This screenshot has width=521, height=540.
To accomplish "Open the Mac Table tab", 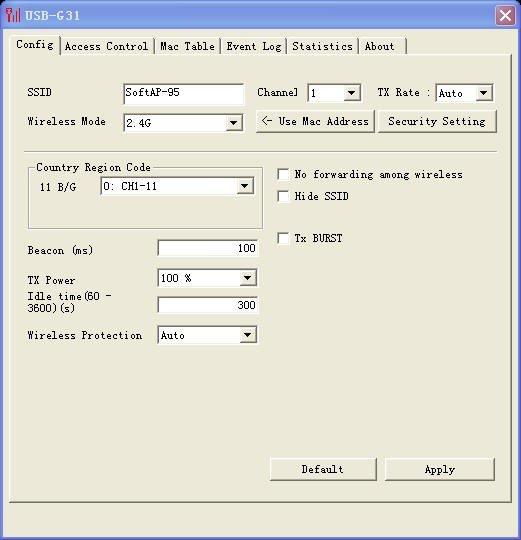I will [x=187, y=46].
